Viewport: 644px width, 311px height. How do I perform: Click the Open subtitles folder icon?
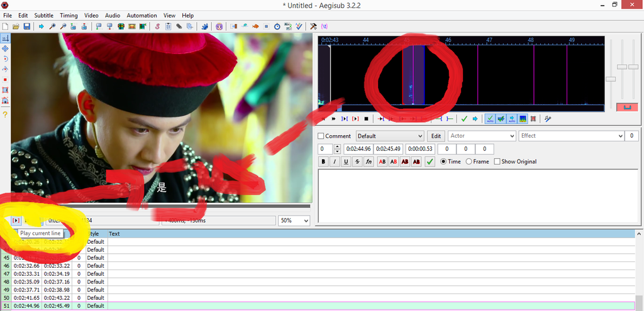coord(16,26)
